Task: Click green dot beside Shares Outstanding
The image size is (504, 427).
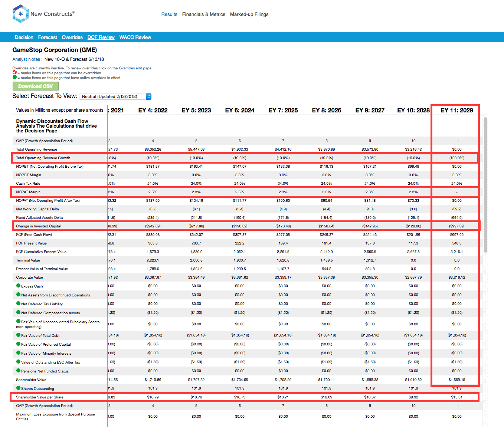Action: coord(18,388)
